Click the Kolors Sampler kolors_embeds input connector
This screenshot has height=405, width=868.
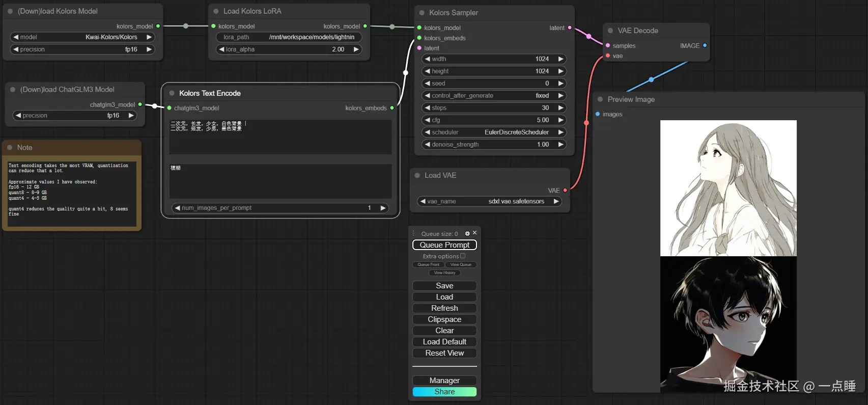pyautogui.click(x=419, y=38)
